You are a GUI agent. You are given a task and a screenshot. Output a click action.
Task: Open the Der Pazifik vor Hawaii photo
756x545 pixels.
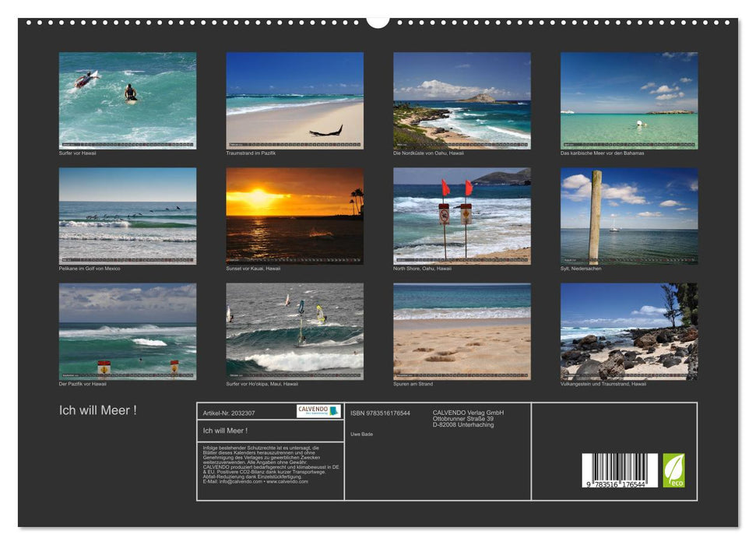(128, 331)
